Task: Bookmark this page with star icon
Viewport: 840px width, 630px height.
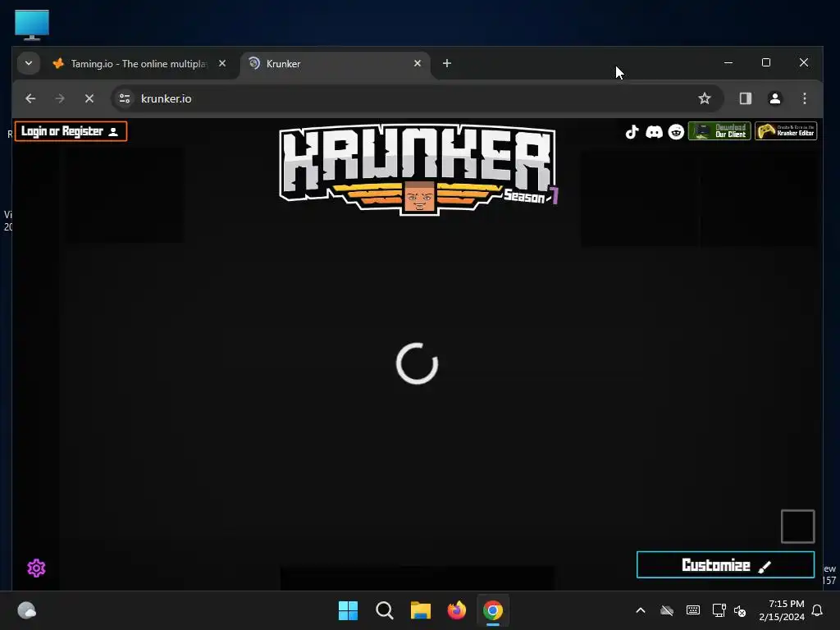Action: 705,98
